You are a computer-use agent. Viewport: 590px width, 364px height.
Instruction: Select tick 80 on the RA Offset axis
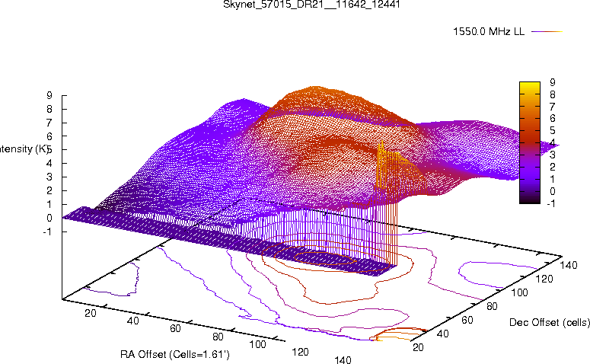pyautogui.click(x=218, y=336)
